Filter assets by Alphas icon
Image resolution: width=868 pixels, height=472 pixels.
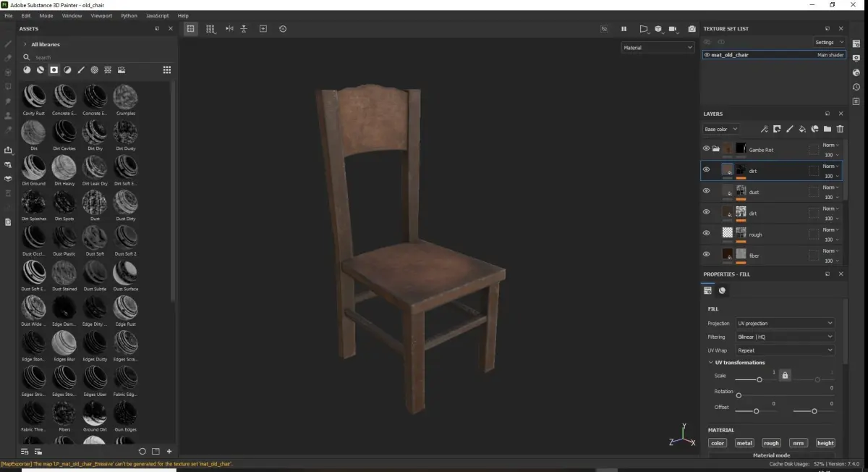[x=94, y=70]
